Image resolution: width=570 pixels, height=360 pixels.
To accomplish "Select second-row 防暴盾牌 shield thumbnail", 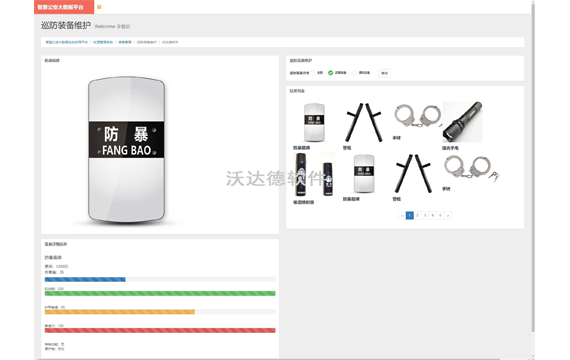I will [364, 173].
